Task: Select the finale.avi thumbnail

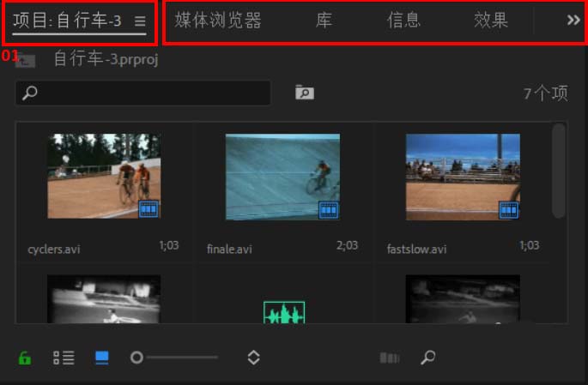Action: [x=282, y=177]
